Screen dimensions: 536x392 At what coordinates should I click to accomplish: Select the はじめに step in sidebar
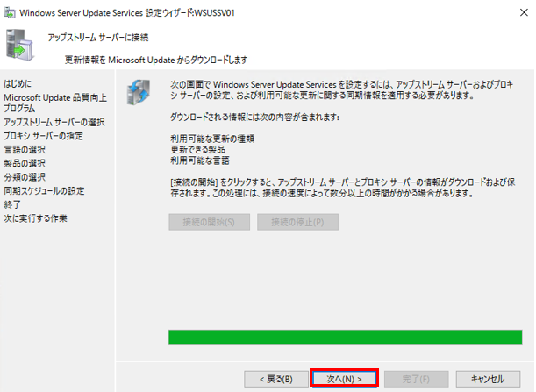coord(18,83)
